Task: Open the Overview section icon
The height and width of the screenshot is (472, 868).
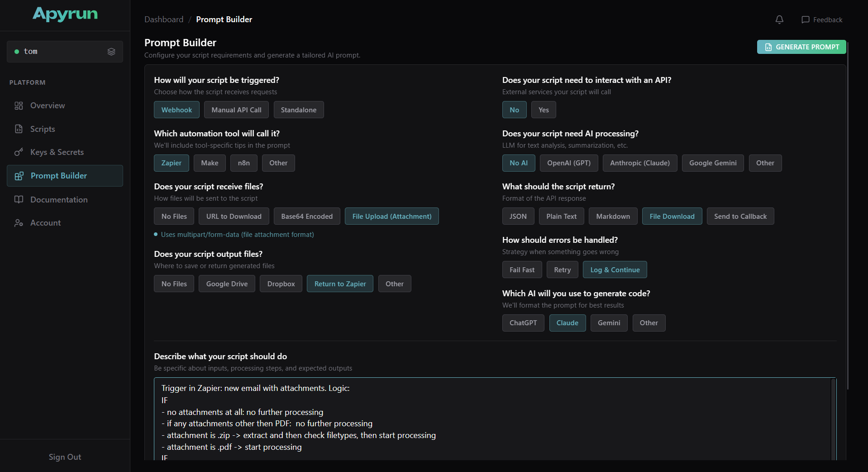Action: pos(19,106)
